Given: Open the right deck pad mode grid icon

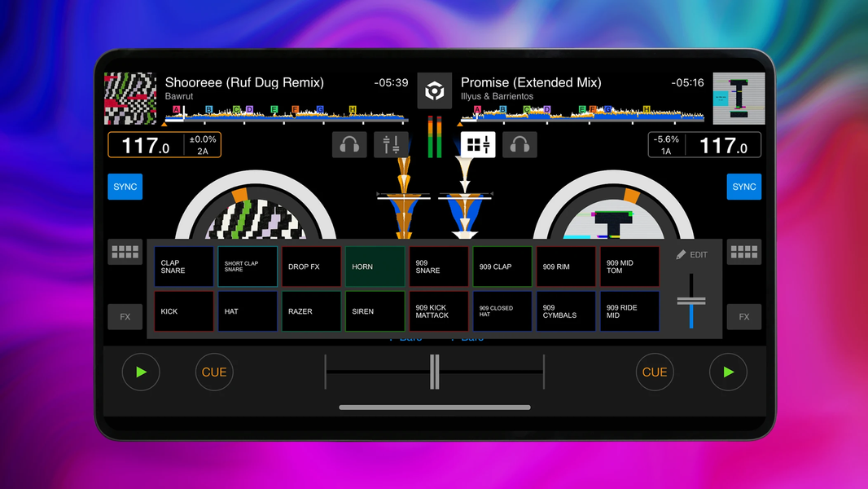Looking at the screenshot, I should [743, 251].
